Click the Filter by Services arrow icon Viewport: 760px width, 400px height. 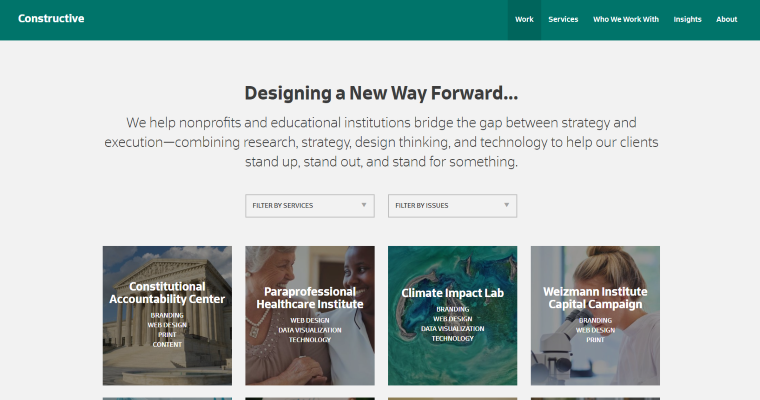tap(364, 206)
